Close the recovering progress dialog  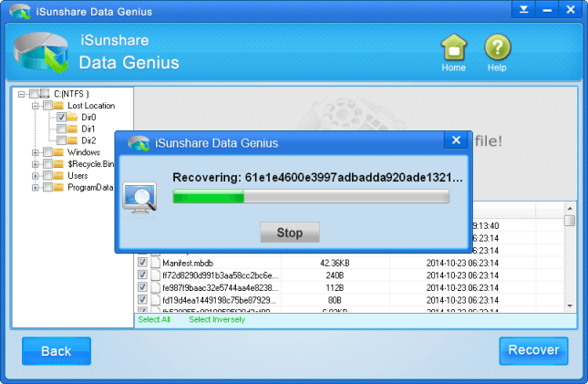(457, 140)
